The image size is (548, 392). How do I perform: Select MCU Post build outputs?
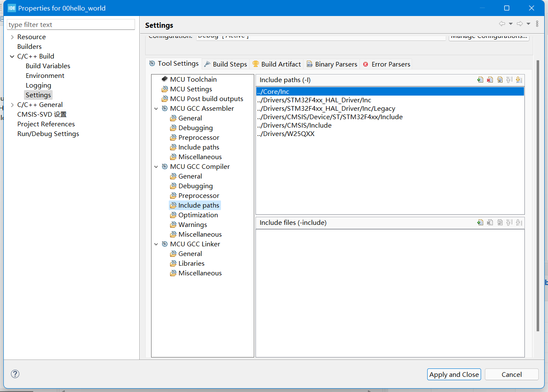(206, 99)
